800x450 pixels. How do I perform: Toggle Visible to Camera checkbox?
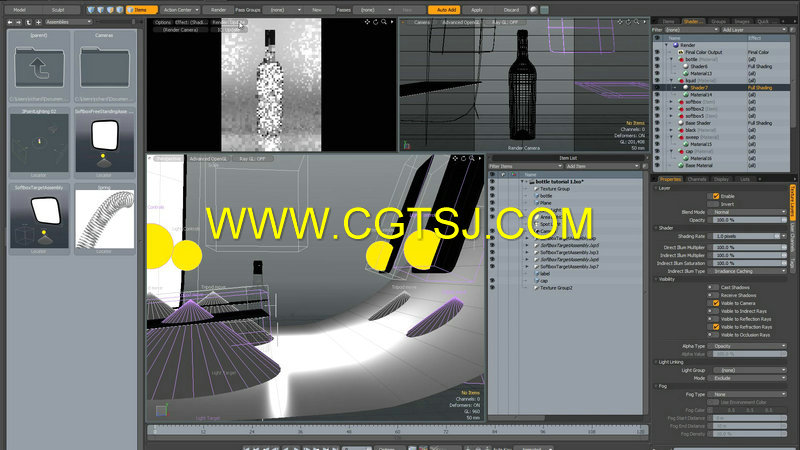pos(716,303)
